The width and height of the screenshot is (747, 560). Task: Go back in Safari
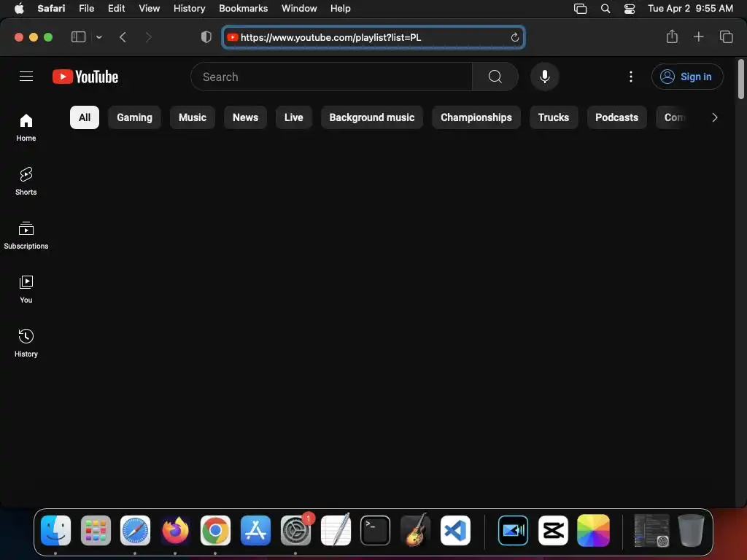(123, 37)
